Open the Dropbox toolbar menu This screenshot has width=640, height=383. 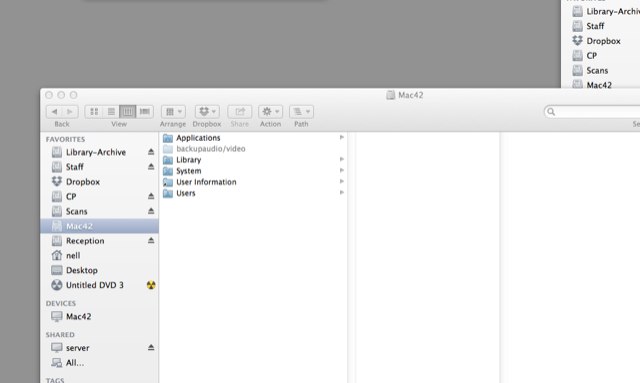point(207,111)
